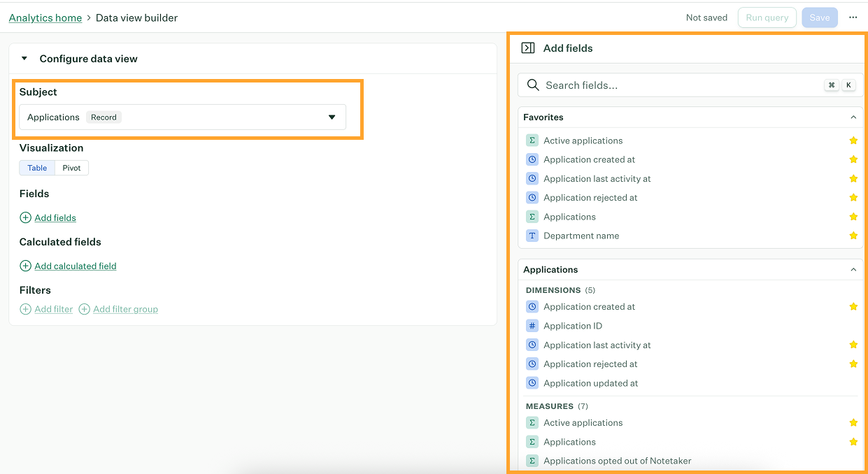Click the plus icon beside Add calculated field
Image resolution: width=868 pixels, height=474 pixels.
25,266
